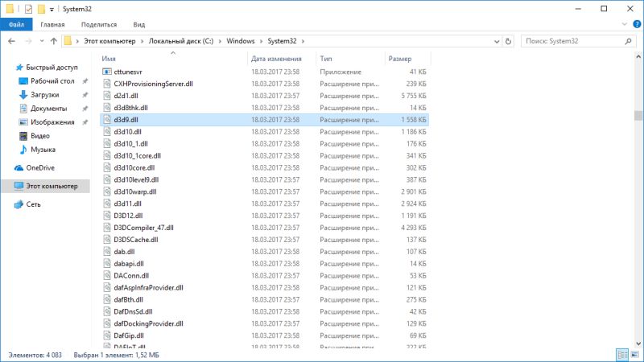
Task: Refresh the System32 folder view
Action: click(x=508, y=41)
